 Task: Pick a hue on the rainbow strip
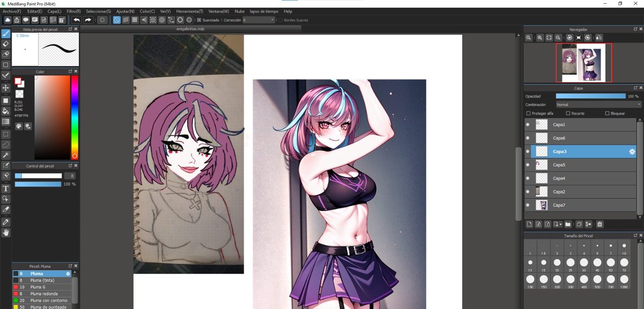pos(75,117)
